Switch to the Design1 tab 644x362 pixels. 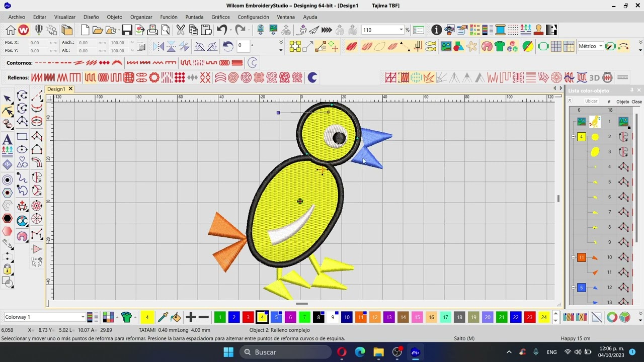coord(56,89)
